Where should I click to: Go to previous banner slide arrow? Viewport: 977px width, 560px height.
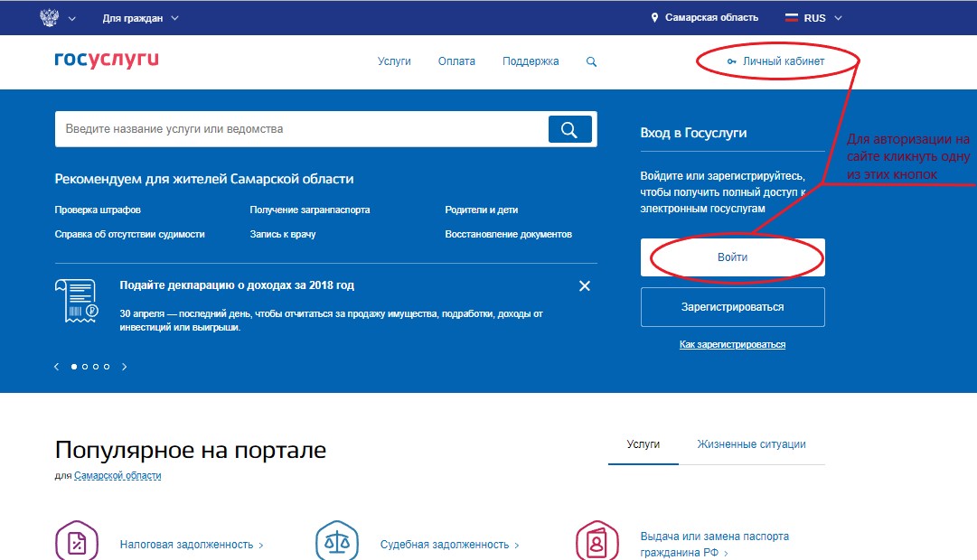click(57, 367)
